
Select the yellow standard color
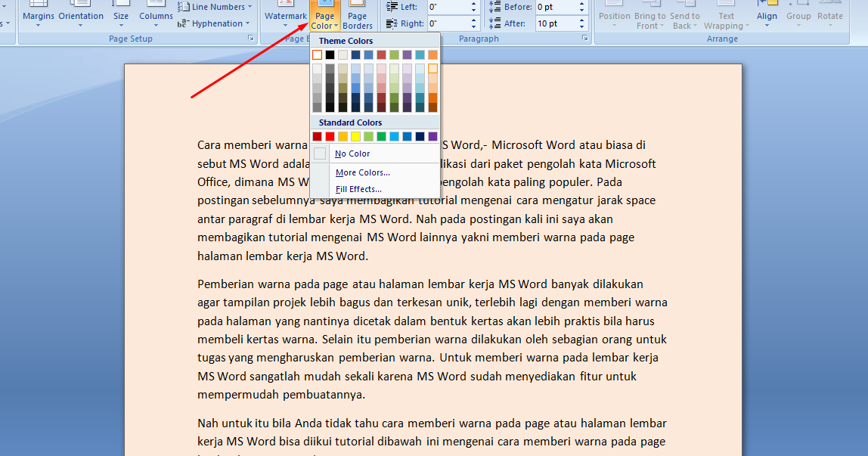click(356, 137)
